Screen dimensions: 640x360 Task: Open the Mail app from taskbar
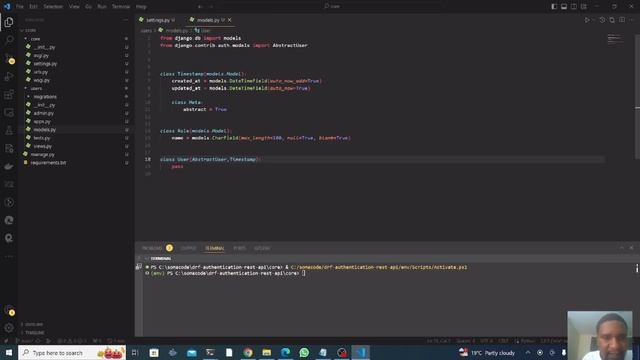point(191,352)
